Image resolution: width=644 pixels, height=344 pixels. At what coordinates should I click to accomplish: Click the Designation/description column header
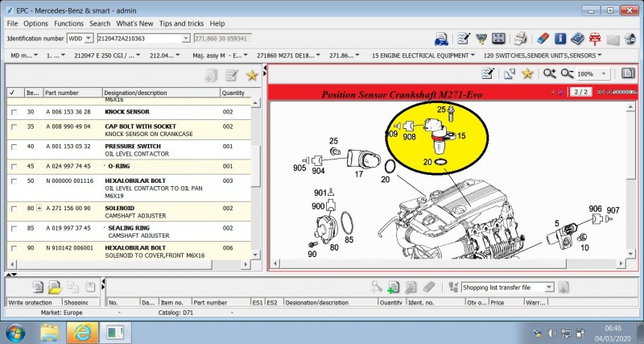pyautogui.click(x=161, y=93)
